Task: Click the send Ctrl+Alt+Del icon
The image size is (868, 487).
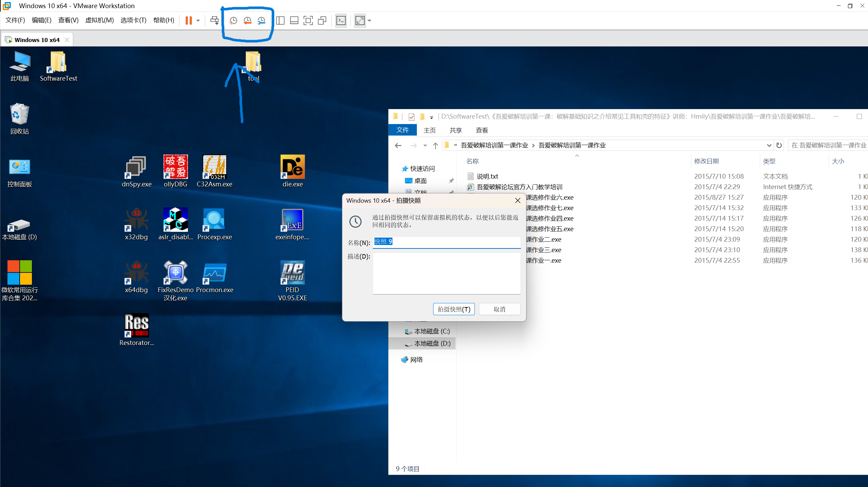Action: (x=214, y=21)
